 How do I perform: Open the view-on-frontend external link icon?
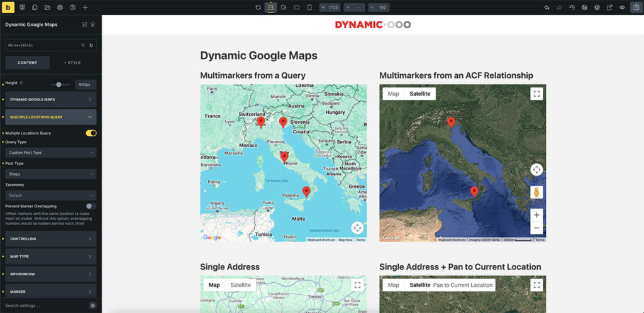pos(610,8)
